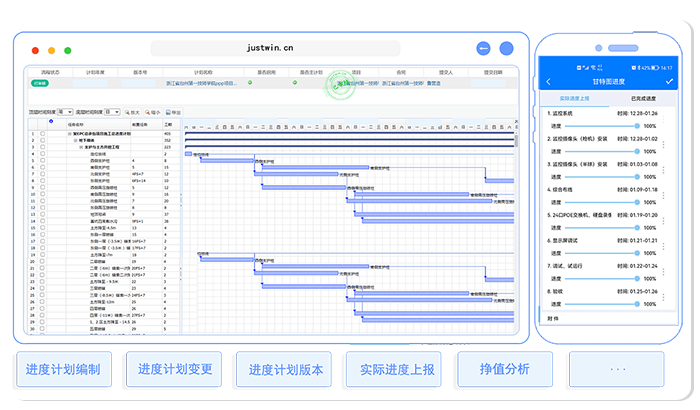Check the checkbox for row 5
Image resolution: width=700 pixels, height=410 pixels.
coord(42,160)
